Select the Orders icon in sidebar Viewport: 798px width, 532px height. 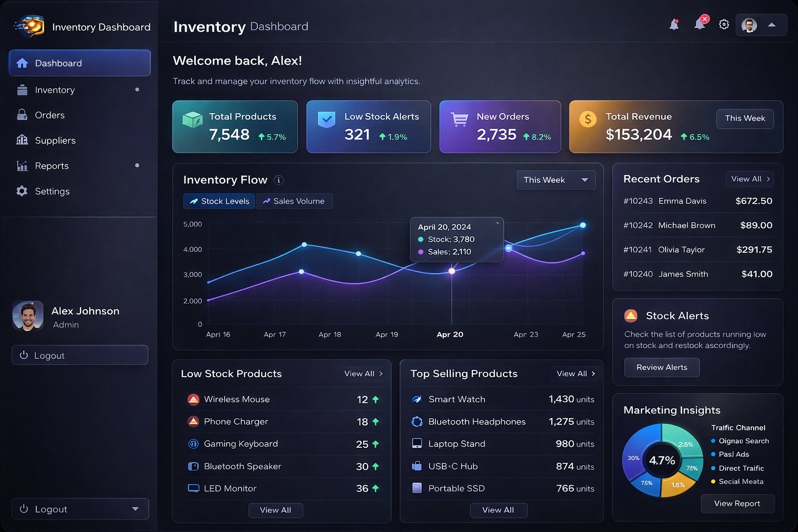coord(22,115)
